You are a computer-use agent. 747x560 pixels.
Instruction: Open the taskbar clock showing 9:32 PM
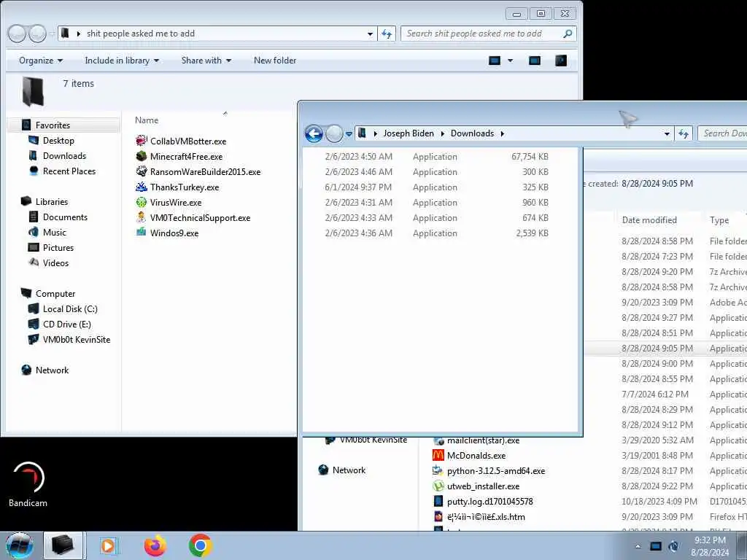click(x=710, y=546)
